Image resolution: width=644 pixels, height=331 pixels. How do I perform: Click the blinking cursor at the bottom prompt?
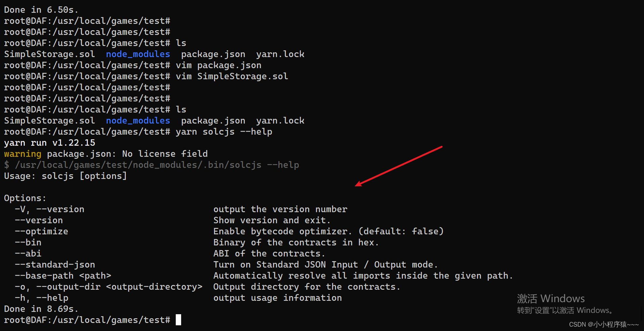[178, 320]
